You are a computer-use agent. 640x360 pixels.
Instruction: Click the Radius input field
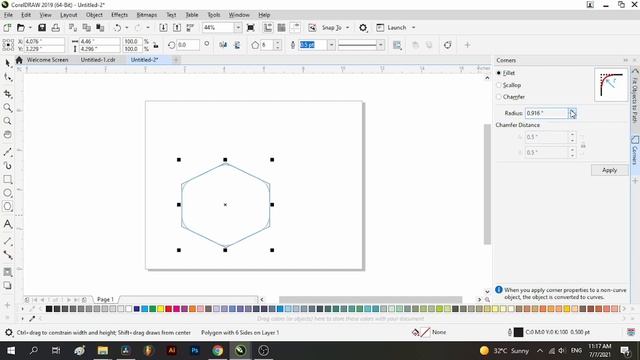(547, 113)
